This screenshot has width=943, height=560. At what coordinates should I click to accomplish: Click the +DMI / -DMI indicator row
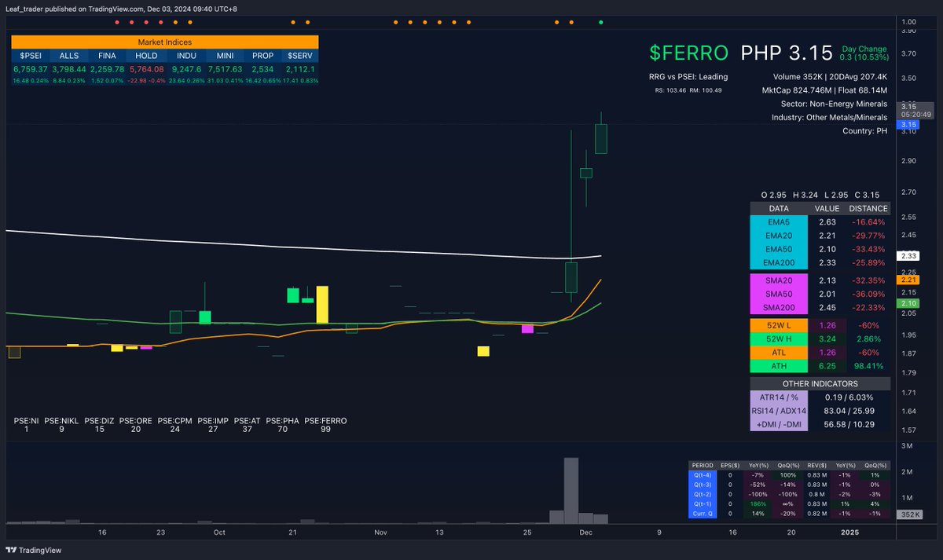820,424
